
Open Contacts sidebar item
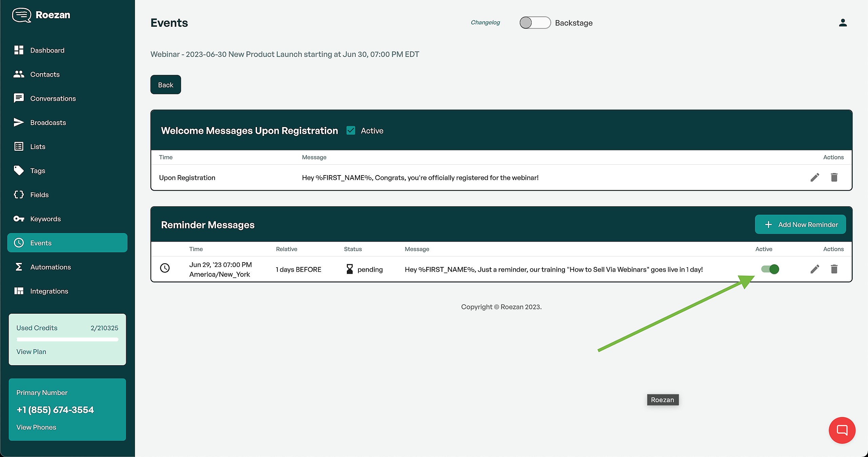[45, 74]
